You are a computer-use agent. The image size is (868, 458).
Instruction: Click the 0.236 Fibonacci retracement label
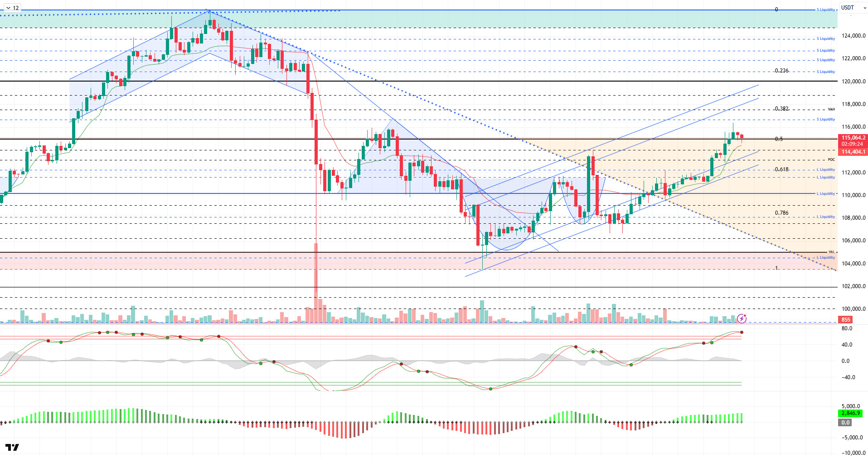pos(781,71)
